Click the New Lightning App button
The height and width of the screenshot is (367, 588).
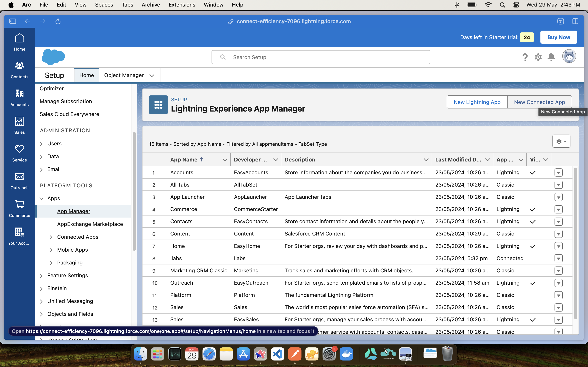point(477,102)
